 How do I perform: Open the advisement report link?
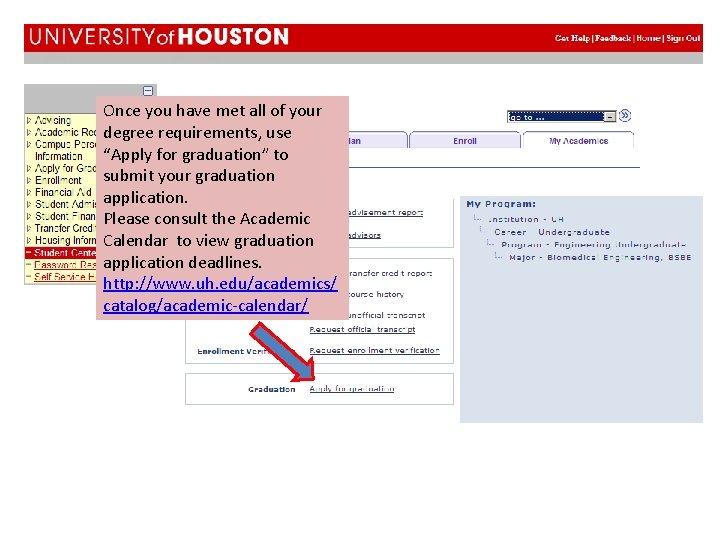coord(386,212)
